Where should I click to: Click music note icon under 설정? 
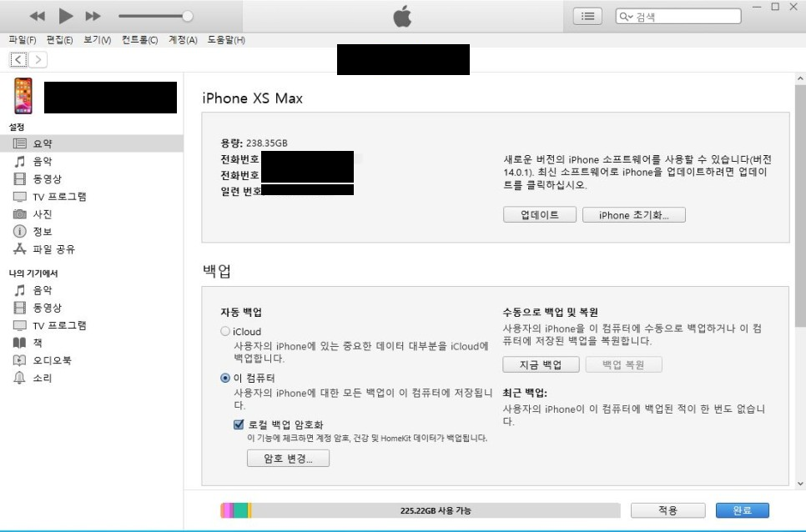[x=19, y=161]
